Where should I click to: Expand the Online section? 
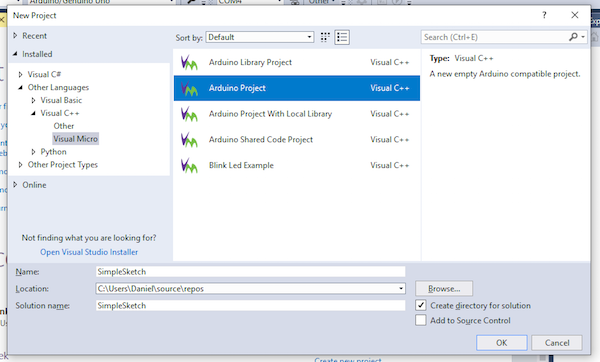15,185
